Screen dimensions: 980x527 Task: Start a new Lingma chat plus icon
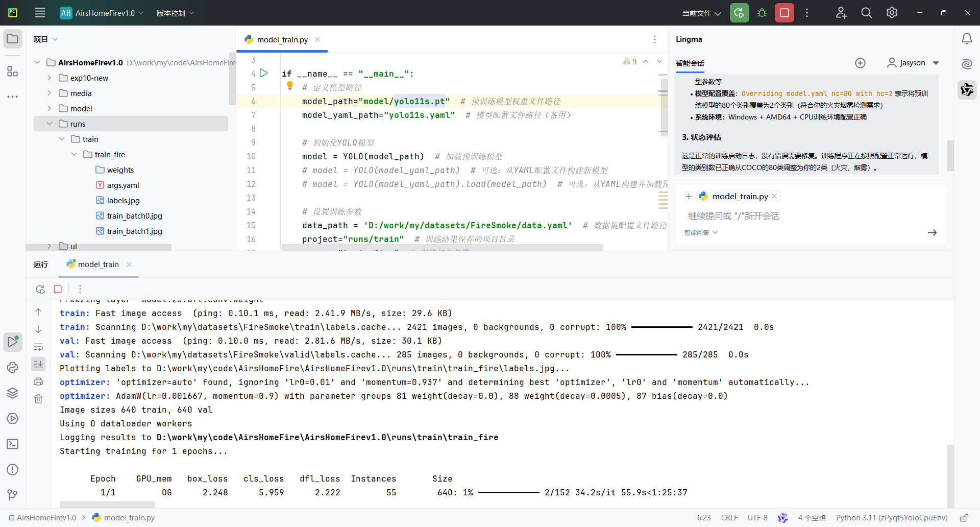pyautogui.click(x=860, y=63)
